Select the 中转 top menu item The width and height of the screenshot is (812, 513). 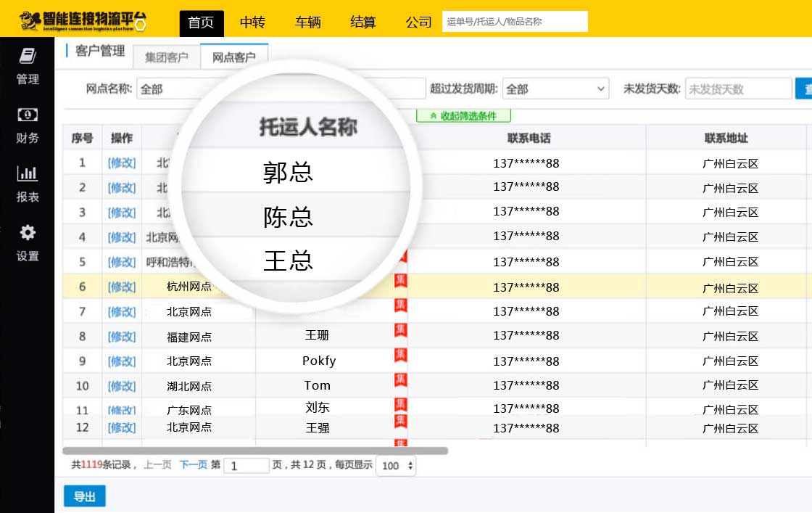[252, 22]
